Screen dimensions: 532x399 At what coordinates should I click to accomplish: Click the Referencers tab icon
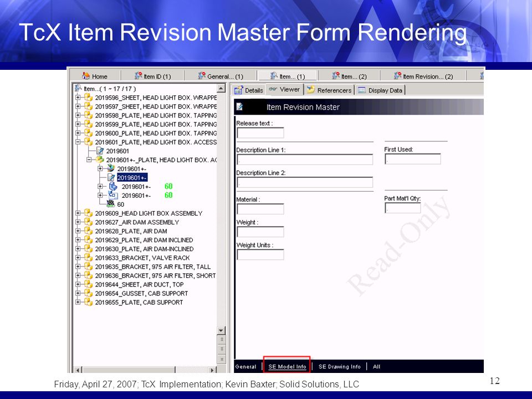(x=311, y=90)
